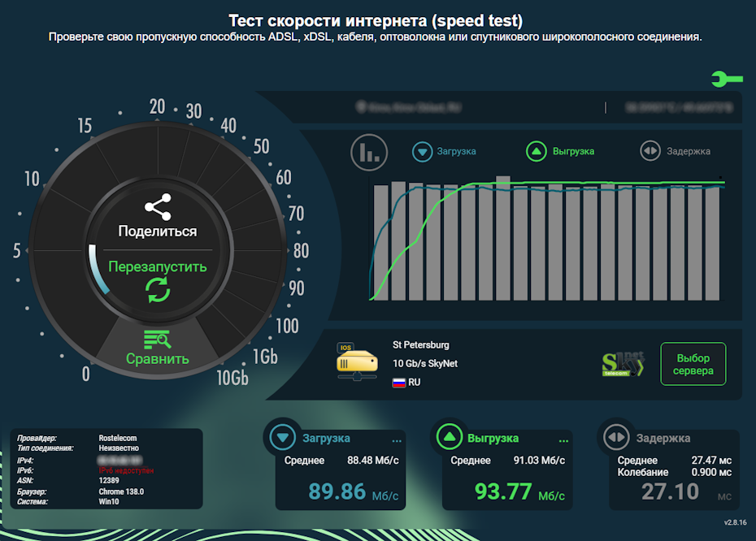
Task: Select the bar chart view icon
Action: [368, 152]
